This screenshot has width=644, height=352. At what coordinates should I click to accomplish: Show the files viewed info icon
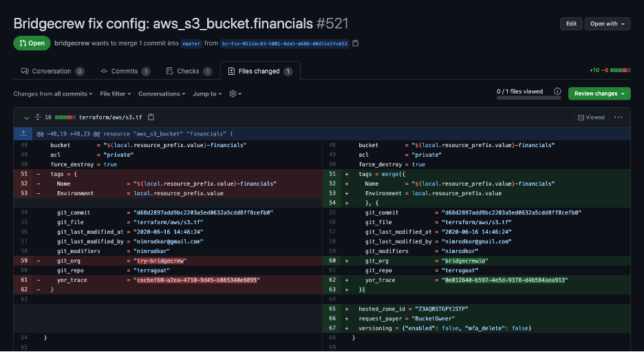click(557, 91)
